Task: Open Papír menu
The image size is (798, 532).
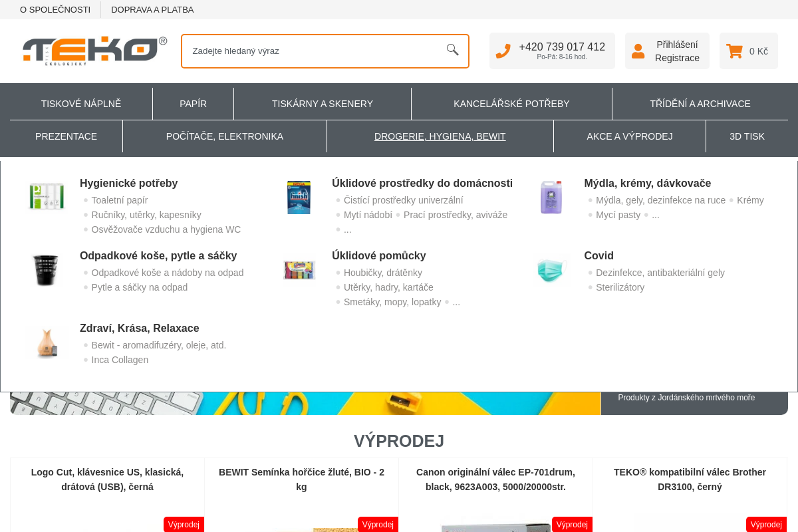Action: [x=193, y=104]
